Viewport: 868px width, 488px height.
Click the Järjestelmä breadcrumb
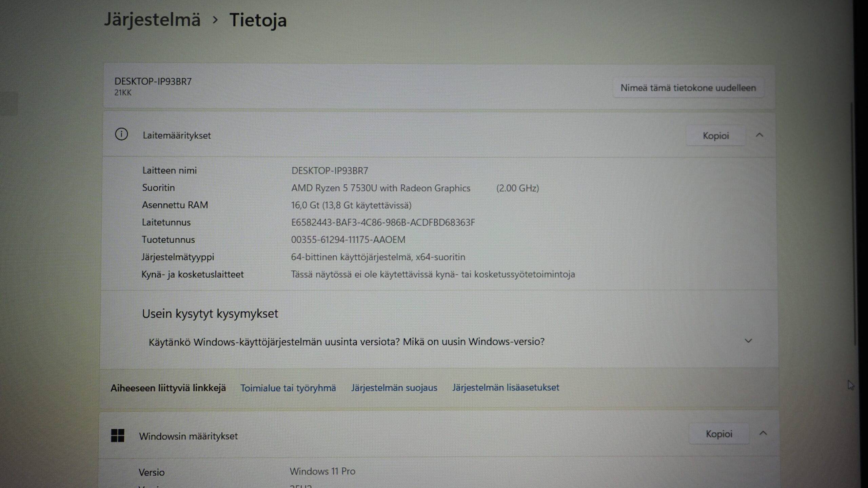click(x=152, y=19)
